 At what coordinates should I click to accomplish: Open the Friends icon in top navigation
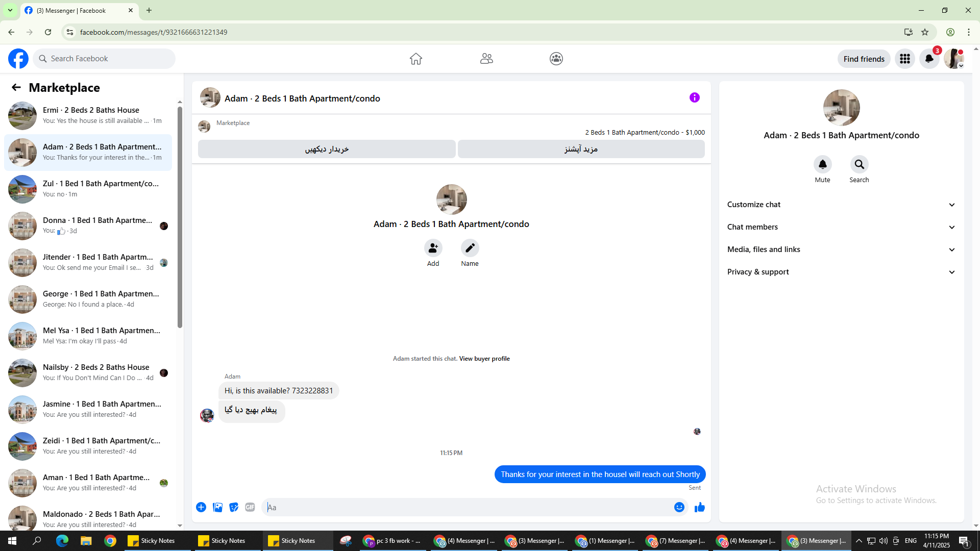tap(486, 59)
